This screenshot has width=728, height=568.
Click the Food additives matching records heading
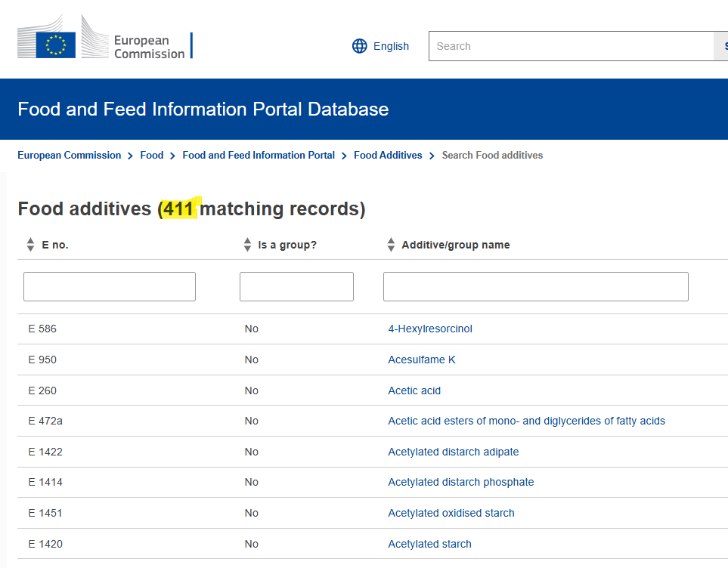(x=191, y=208)
